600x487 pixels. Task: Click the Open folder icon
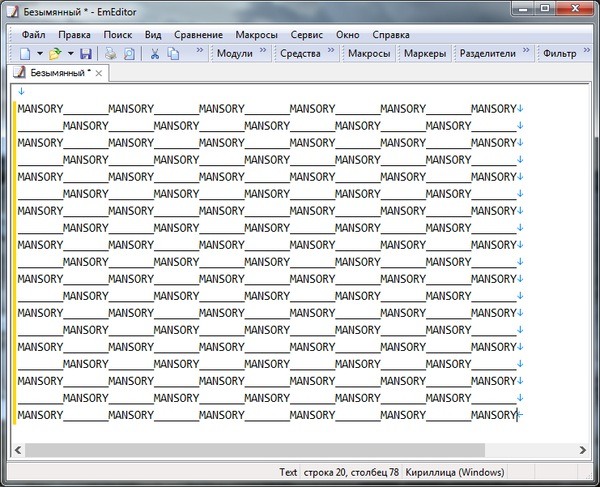(x=55, y=53)
